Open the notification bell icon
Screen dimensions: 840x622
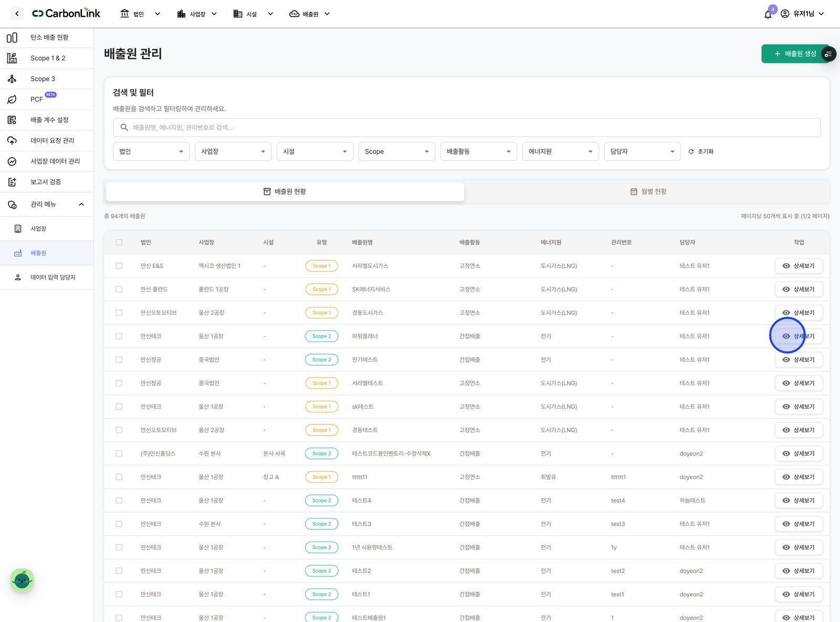(x=768, y=14)
